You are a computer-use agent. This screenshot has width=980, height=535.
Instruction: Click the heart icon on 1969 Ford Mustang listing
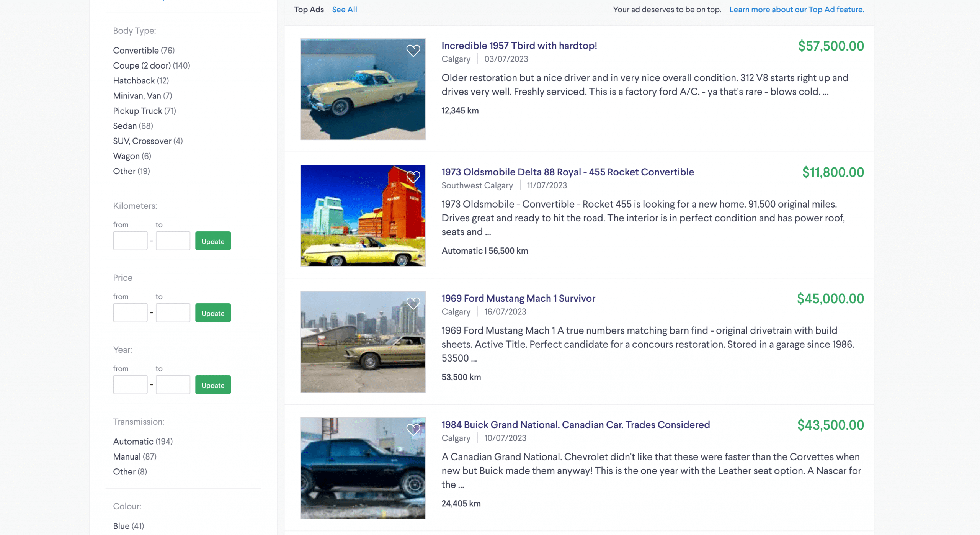pos(413,304)
